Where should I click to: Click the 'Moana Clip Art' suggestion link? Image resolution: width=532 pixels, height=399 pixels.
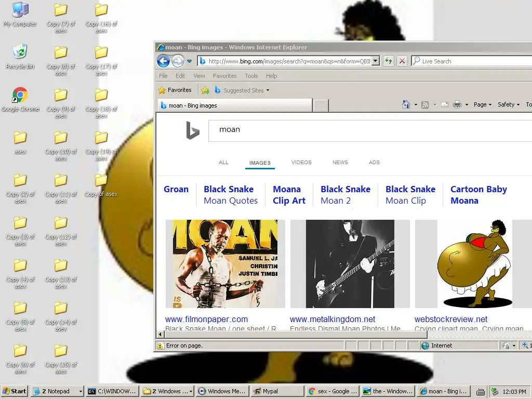[x=289, y=195]
